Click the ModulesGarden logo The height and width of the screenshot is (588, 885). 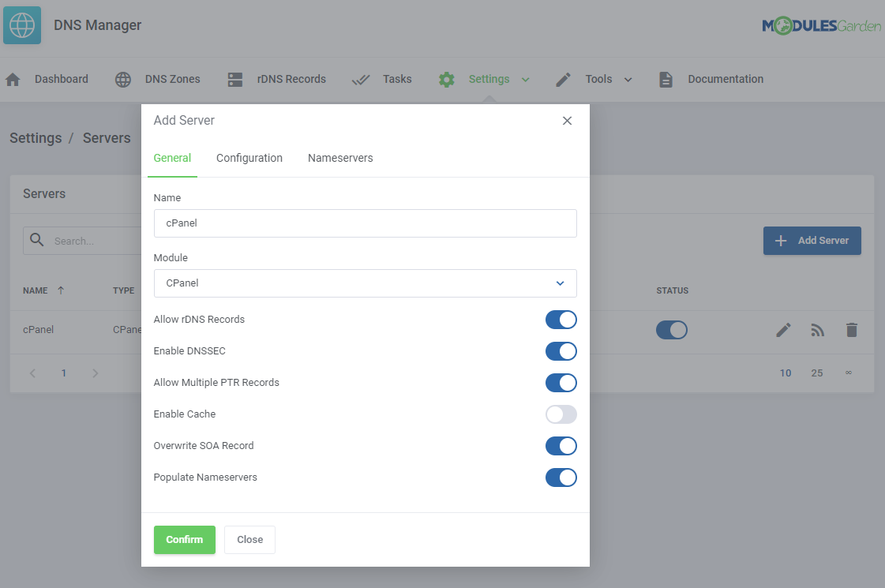821,25
